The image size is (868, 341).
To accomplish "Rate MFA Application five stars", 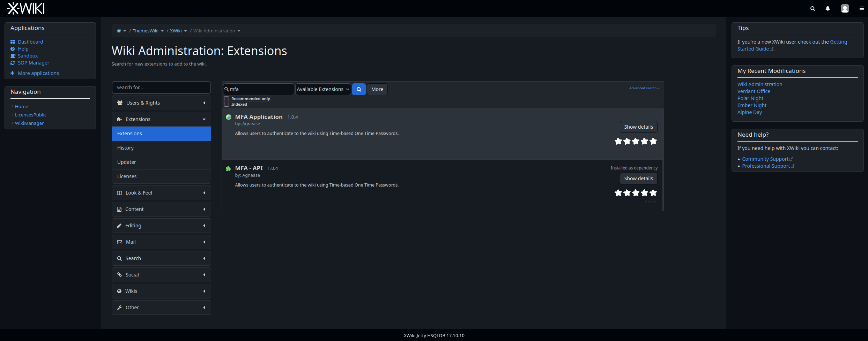I will click(x=653, y=141).
